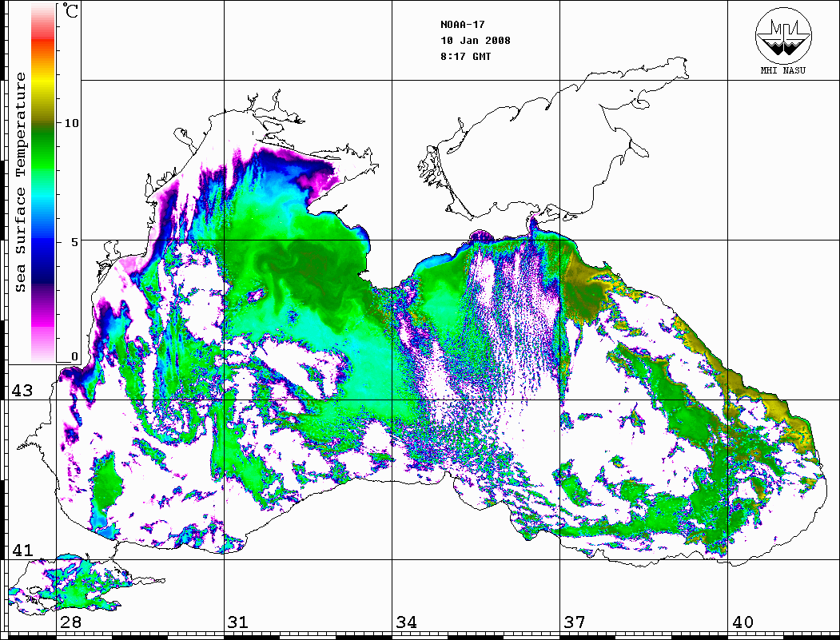This screenshot has width=840, height=640.
Task: Click the MHI NASU logo emblem
Action: pyautogui.click(x=783, y=36)
